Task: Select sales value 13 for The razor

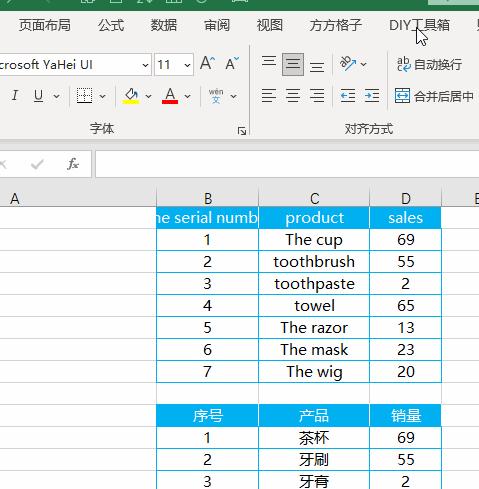Action: click(x=405, y=328)
